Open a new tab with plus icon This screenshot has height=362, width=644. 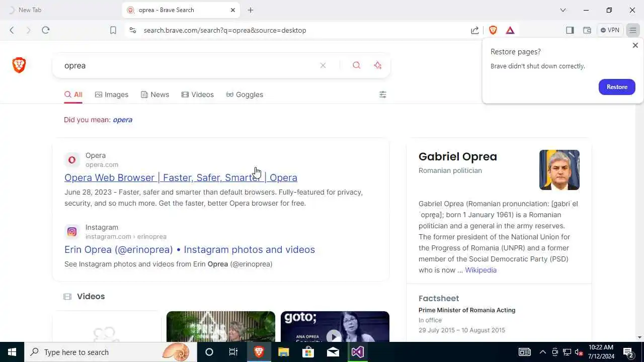[251, 10]
